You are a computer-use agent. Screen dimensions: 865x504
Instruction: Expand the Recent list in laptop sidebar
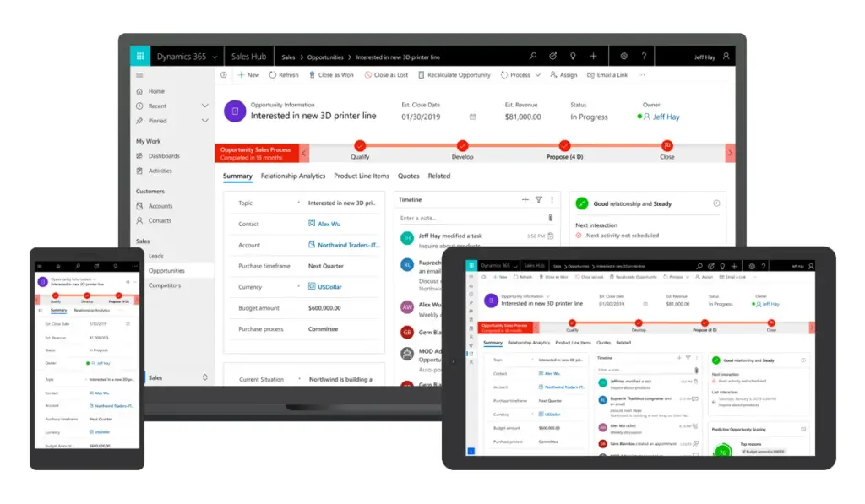[x=204, y=106]
